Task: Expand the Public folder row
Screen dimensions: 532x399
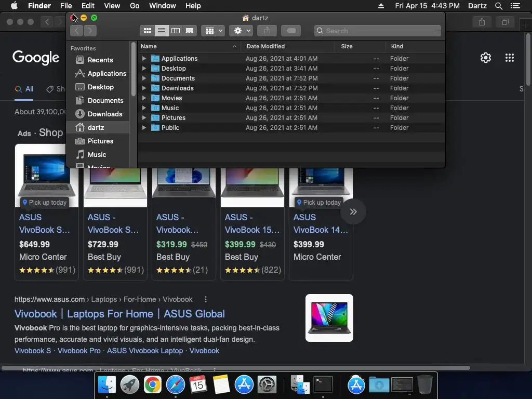Action: 144,128
